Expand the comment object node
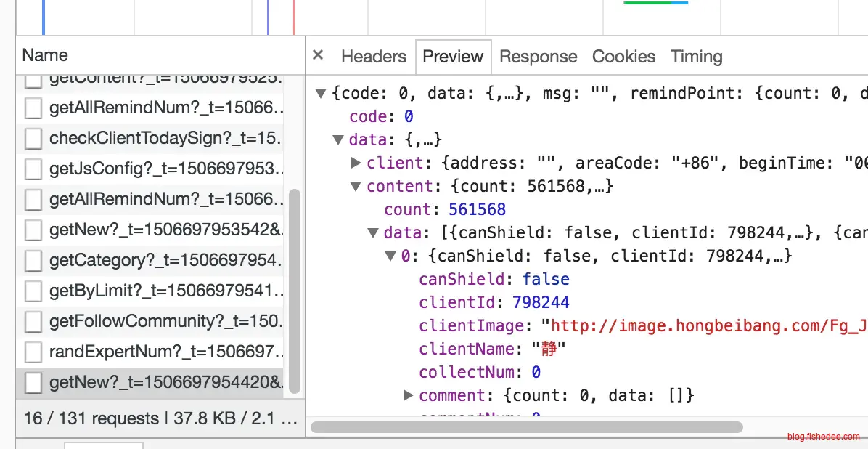The height and width of the screenshot is (449, 868). click(408, 396)
